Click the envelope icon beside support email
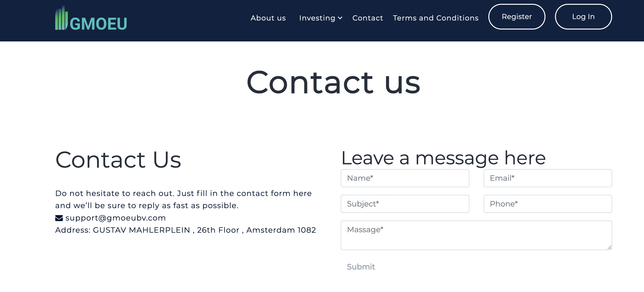Viewport: 644px width, 292px height. click(x=59, y=218)
